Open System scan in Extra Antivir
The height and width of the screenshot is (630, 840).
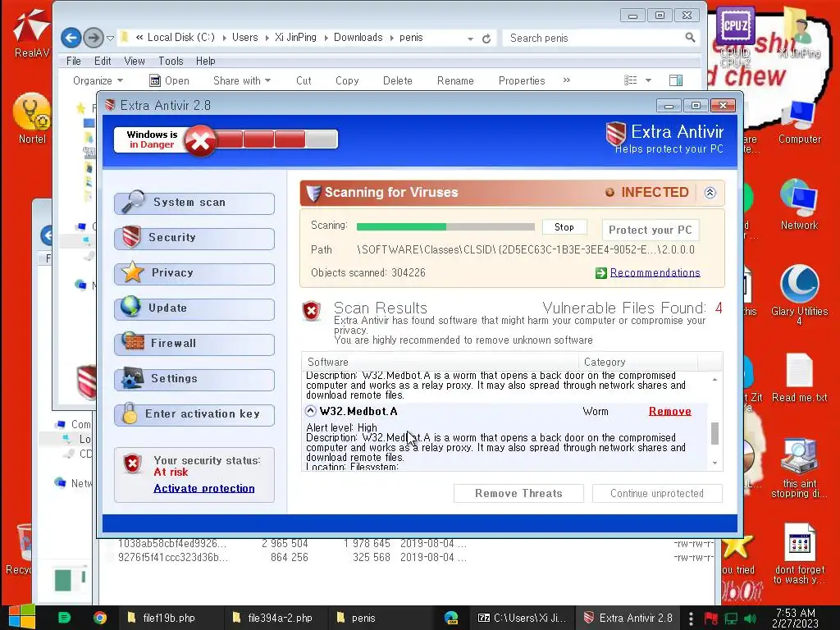[x=194, y=203]
